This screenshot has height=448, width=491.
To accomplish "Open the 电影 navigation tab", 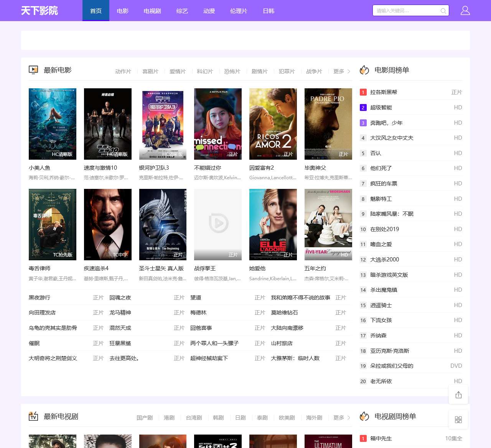I will point(123,11).
